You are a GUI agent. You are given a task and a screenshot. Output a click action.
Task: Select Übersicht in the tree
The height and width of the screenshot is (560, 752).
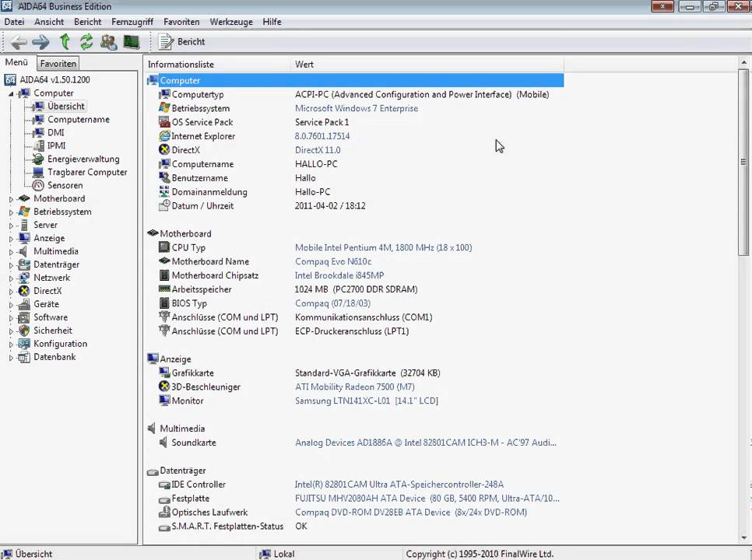65,107
